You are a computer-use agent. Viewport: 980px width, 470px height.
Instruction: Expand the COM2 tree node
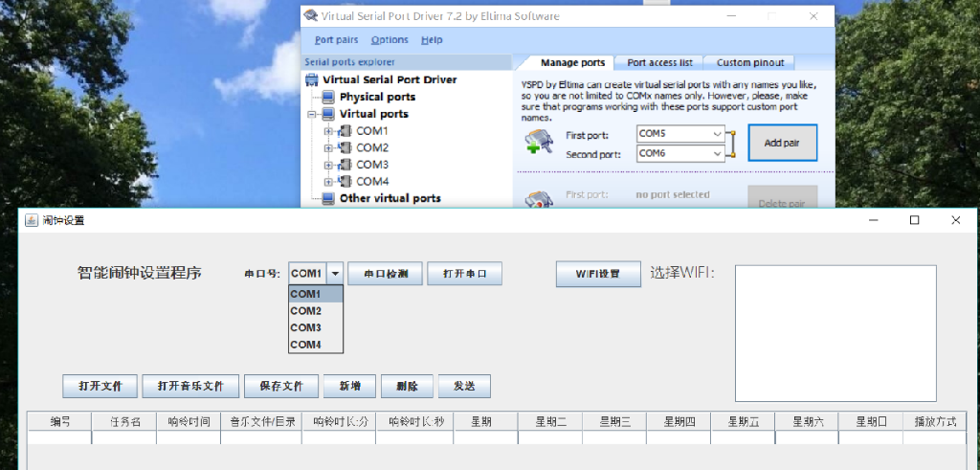(328, 148)
